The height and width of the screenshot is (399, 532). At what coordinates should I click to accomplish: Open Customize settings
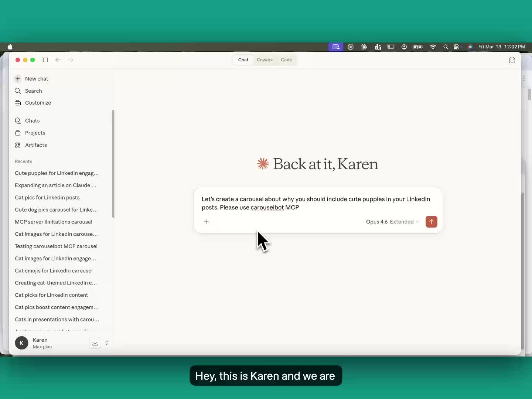38,103
